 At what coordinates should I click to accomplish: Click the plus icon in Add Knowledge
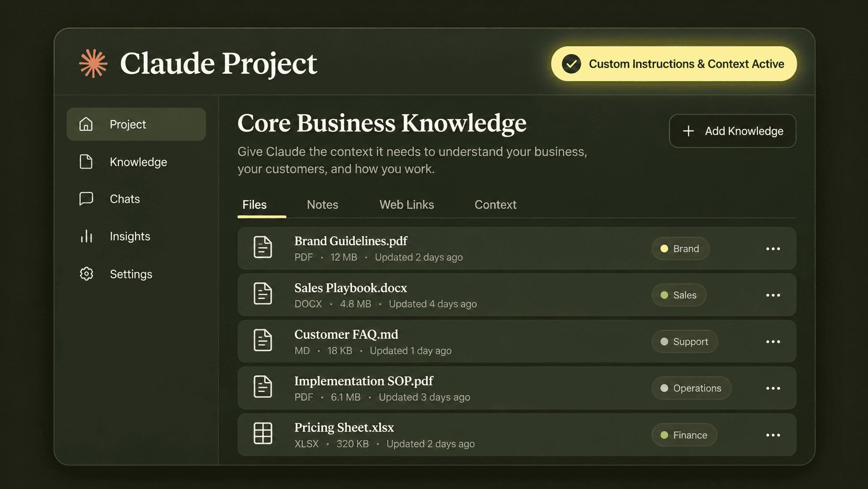(x=688, y=131)
